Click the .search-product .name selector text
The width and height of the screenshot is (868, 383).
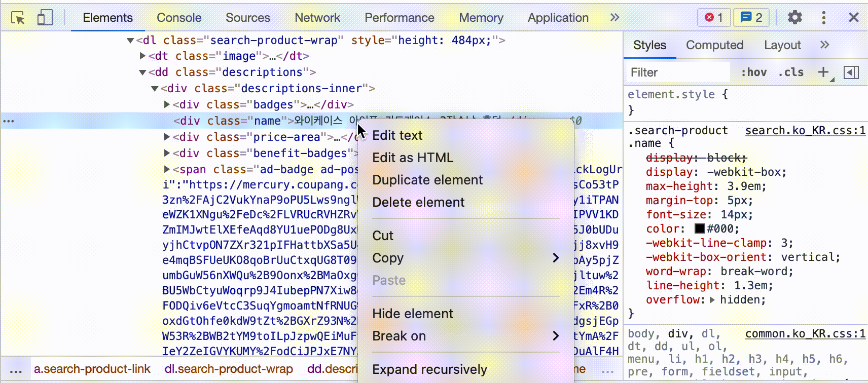(678, 137)
